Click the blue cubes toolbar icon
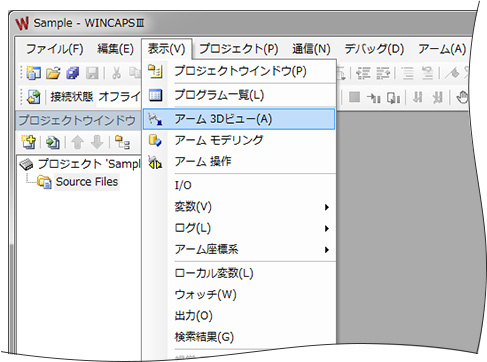The width and height of the screenshot is (487, 362). pos(72,73)
